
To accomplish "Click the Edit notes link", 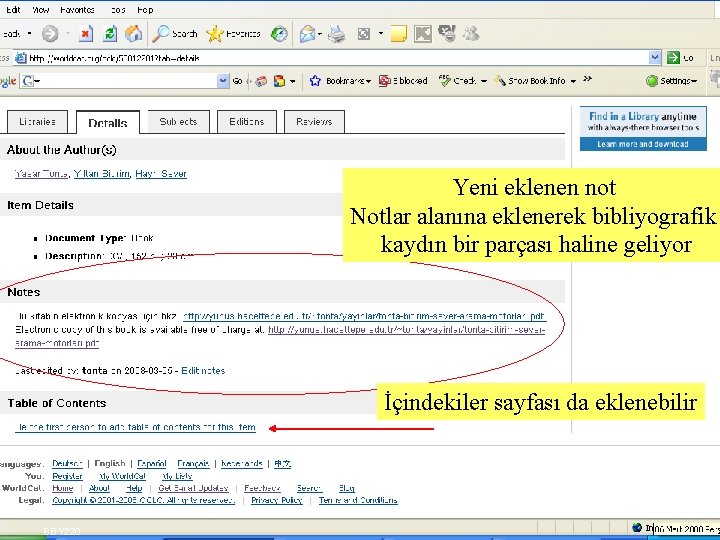I will tap(203, 371).
